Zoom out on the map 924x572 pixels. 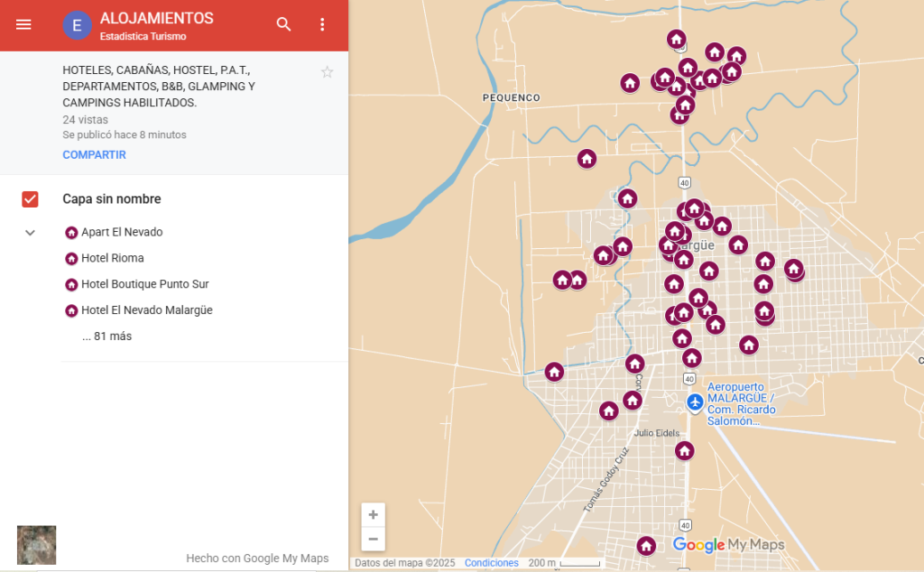373,540
